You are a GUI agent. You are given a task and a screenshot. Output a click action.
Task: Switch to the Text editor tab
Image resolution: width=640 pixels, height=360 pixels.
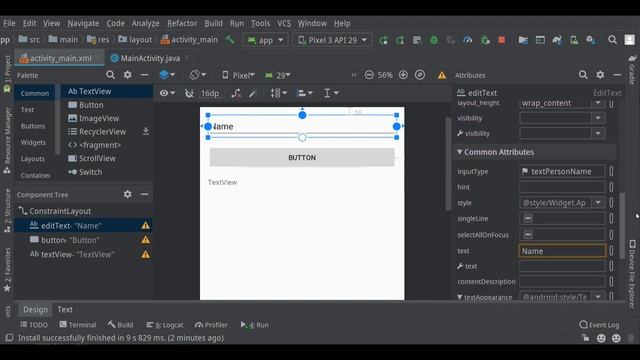(65, 309)
